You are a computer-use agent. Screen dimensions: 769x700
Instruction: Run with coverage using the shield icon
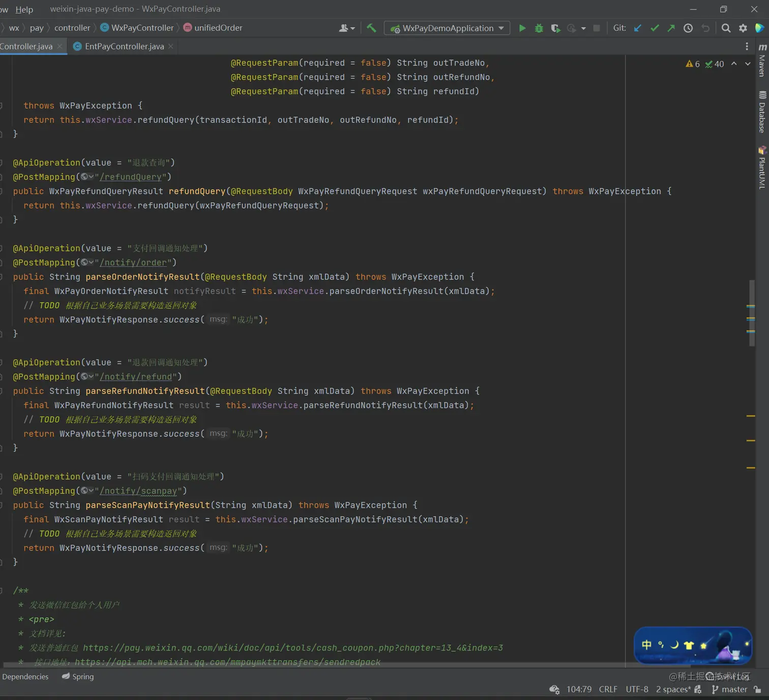pos(555,28)
